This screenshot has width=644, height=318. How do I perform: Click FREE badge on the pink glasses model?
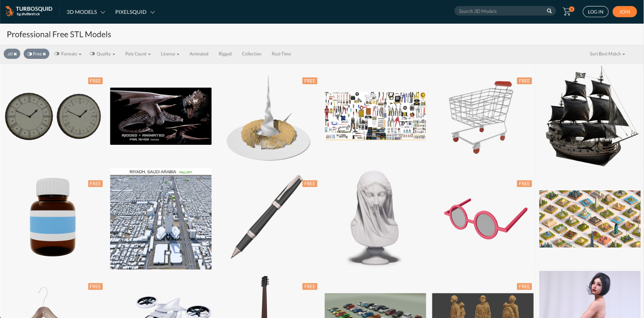(x=524, y=183)
